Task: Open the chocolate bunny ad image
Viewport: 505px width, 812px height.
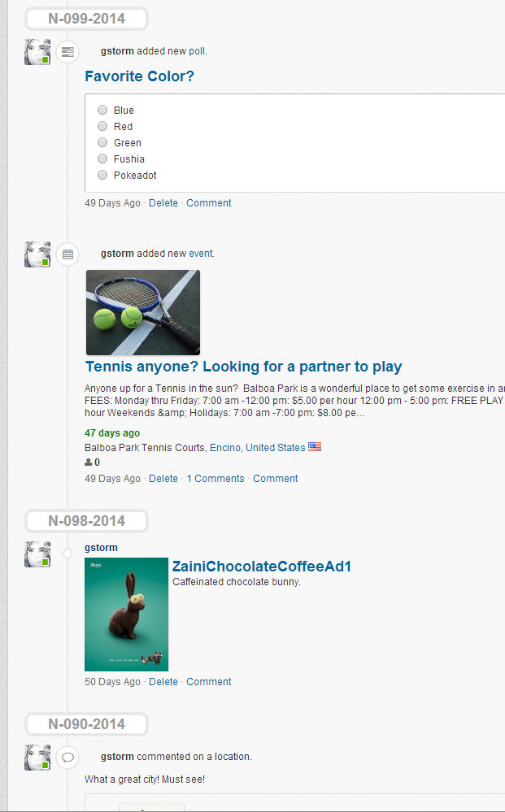Action: pos(126,614)
